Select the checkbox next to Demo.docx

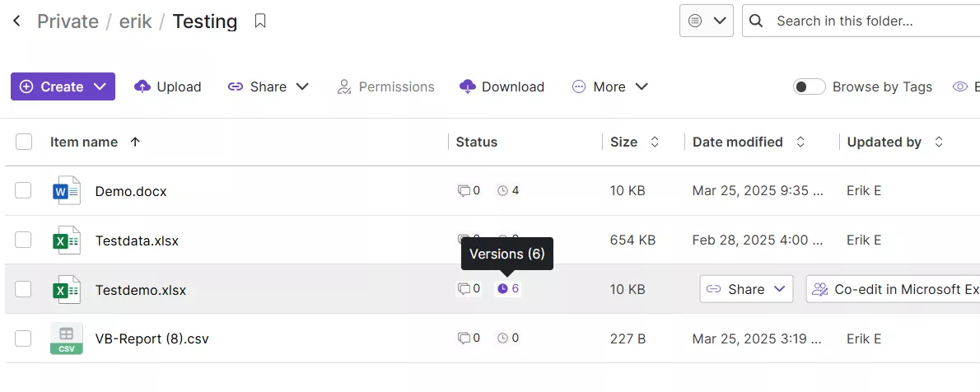pyautogui.click(x=23, y=191)
